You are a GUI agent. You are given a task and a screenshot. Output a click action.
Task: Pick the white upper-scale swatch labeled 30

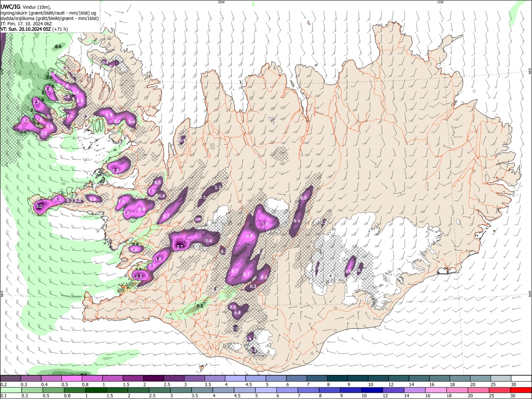click(x=521, y=378)
